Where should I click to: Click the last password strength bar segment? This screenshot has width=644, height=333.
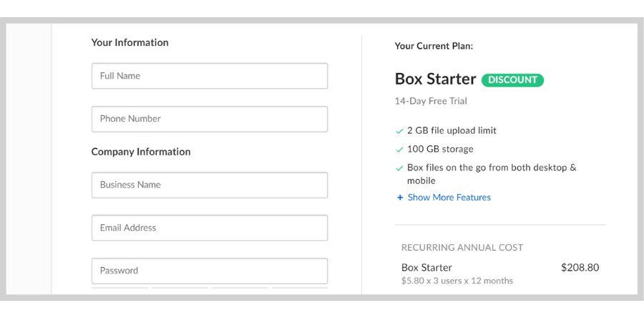point(299,288)
